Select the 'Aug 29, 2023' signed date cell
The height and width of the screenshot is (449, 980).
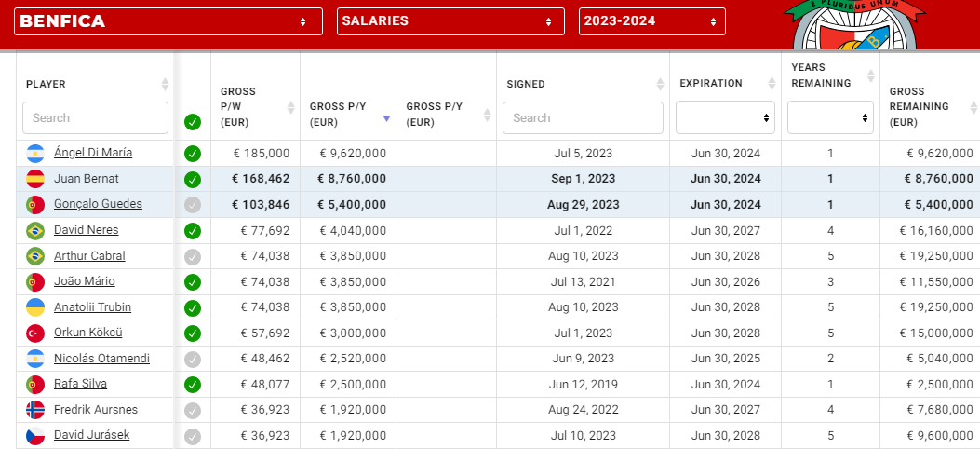pos(584,205)
